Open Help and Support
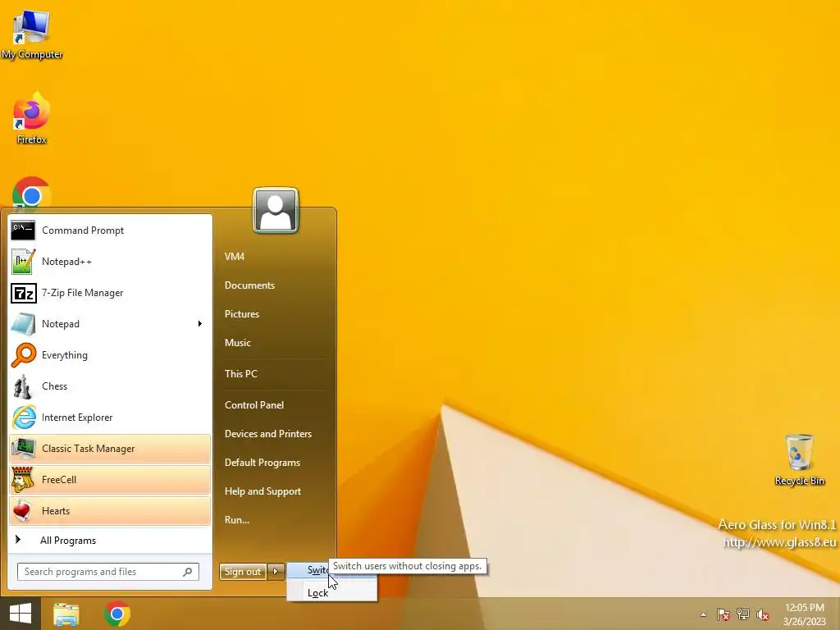 pyautogui.click(x=262, y=491)
